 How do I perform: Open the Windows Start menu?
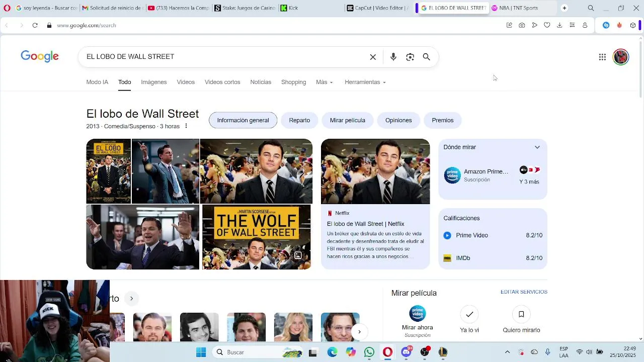click(201, 352)
